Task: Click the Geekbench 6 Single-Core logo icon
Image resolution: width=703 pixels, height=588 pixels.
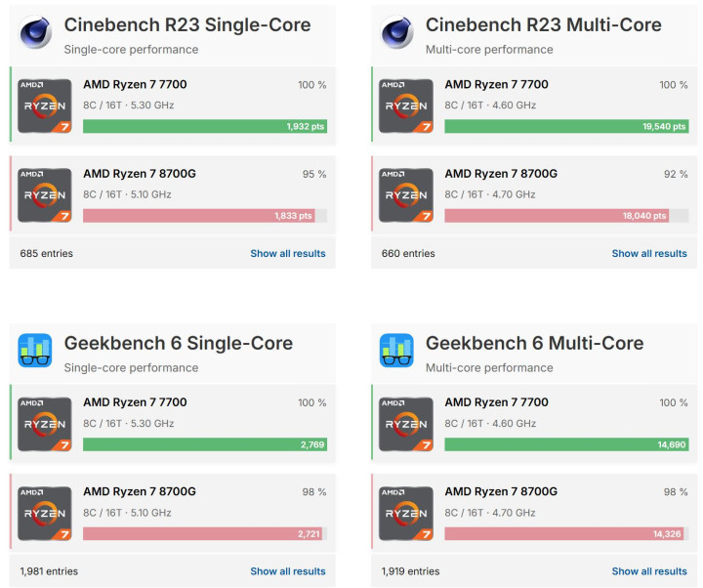Action: (x=36, y=352)
